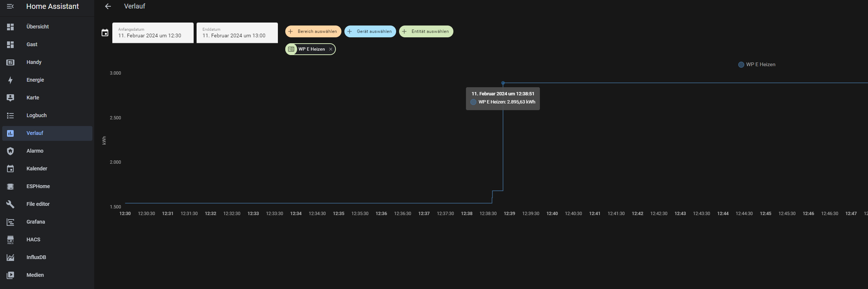This screenshot has width=868, height=289.
Task: Open the Energie lightning bolt icon
Action: coord(10,80)
